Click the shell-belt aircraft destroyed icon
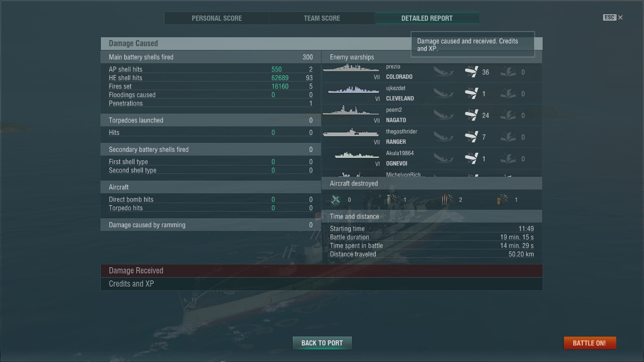Screen dimensions: 644x362 tap(503, 200)
